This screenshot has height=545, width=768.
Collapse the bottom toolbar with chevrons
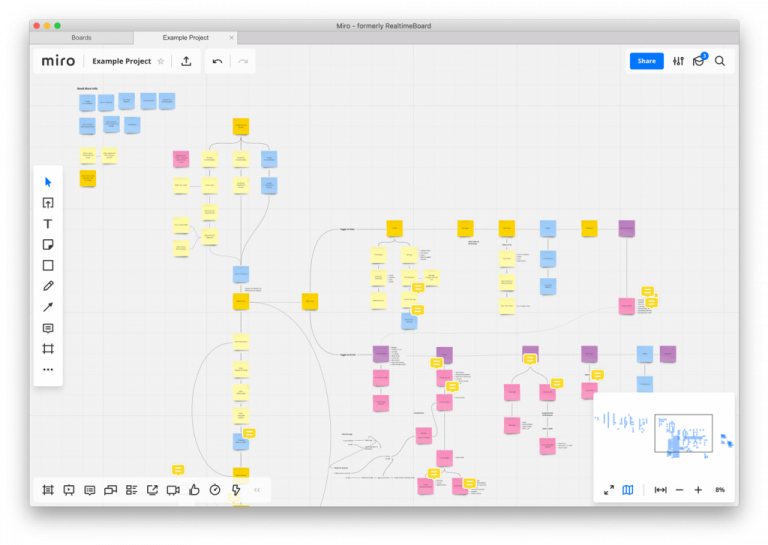(x=257, y=490)
